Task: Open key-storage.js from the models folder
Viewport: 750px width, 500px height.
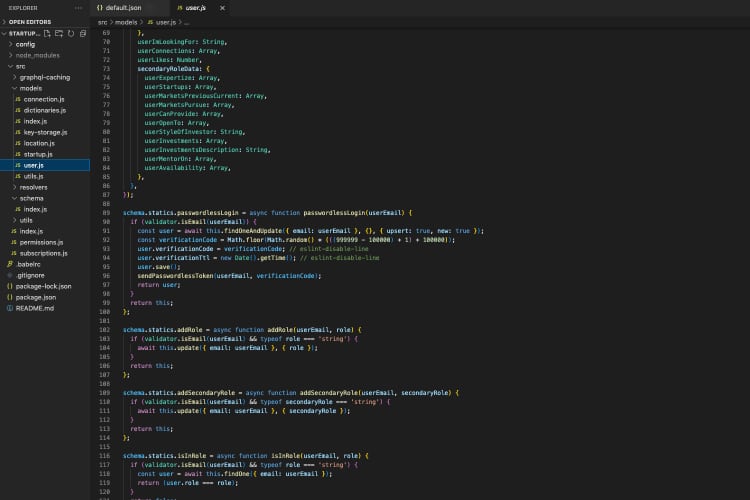Action: point(45,132)
